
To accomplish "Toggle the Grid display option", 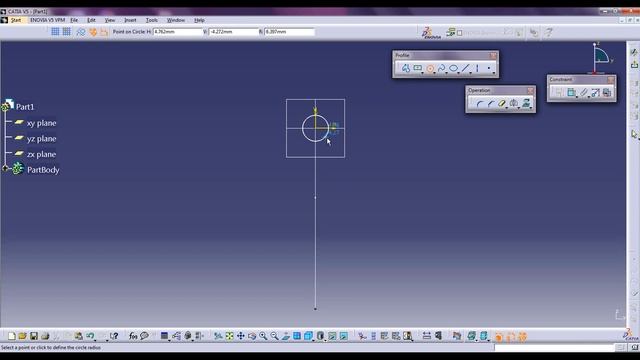I will 55,31.
